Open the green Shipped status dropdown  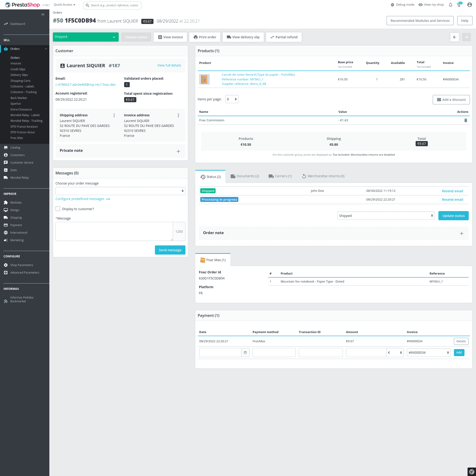pos(86,37)
